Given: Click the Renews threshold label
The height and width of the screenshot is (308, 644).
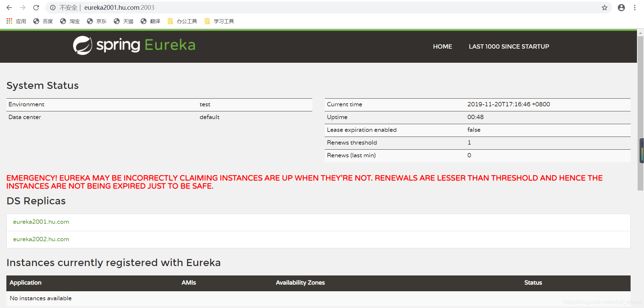Looking at the screenshot, I should pos(352,143).
